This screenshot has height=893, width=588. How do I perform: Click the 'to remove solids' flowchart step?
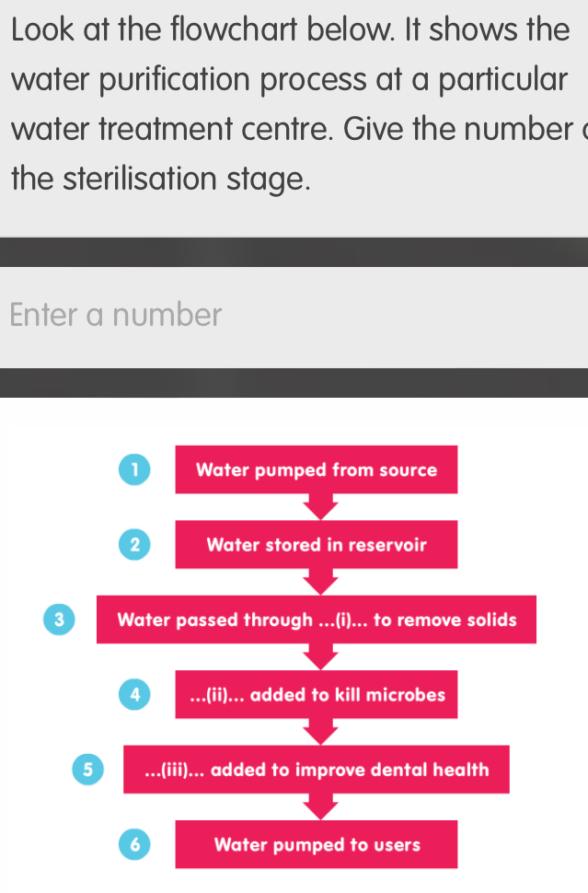[317, 620]
